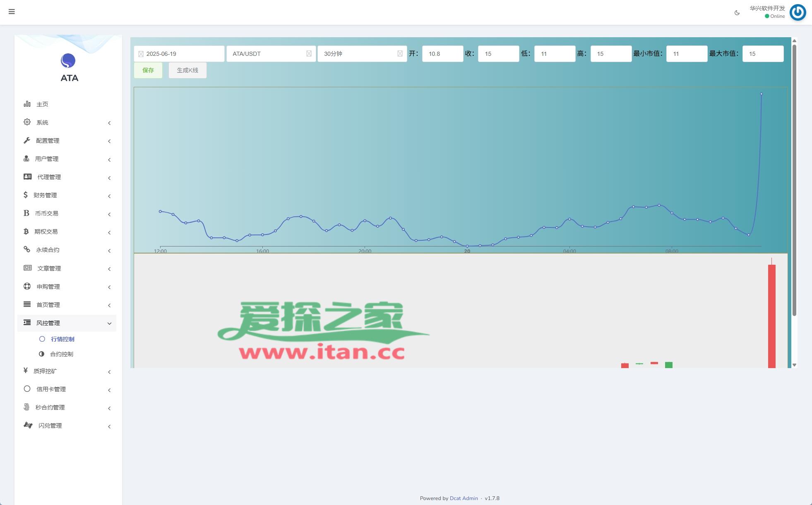Open the 文章管理 menu
The width and height of the screenshot is (812, 505).
67,268
